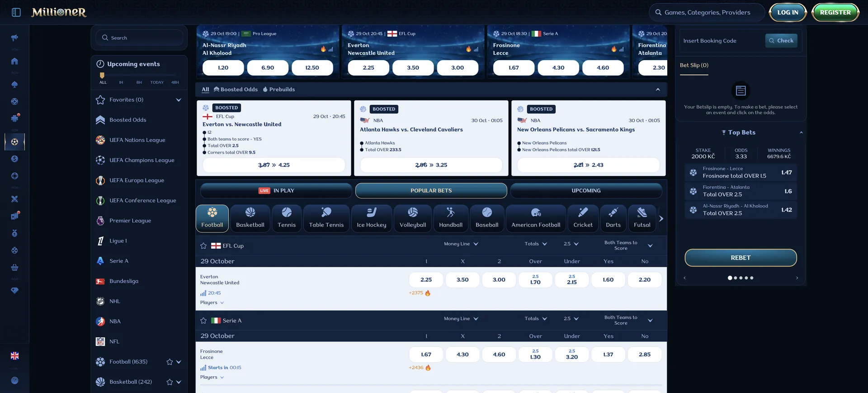Switch to Prebuilds tab

point(278,90)
